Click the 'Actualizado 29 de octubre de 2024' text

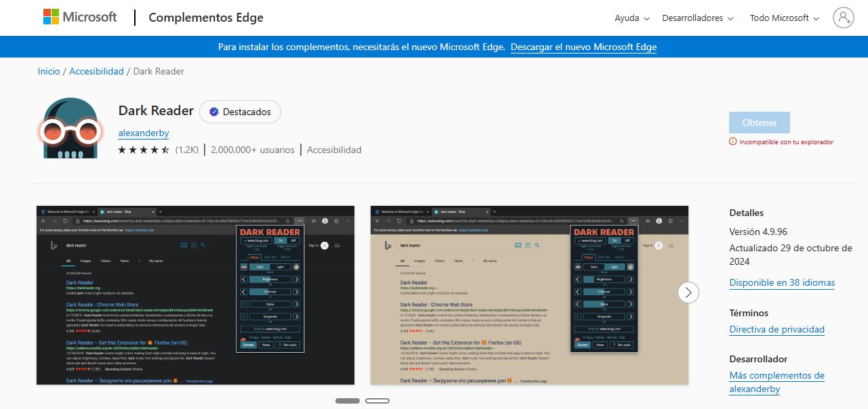point(791,255)
